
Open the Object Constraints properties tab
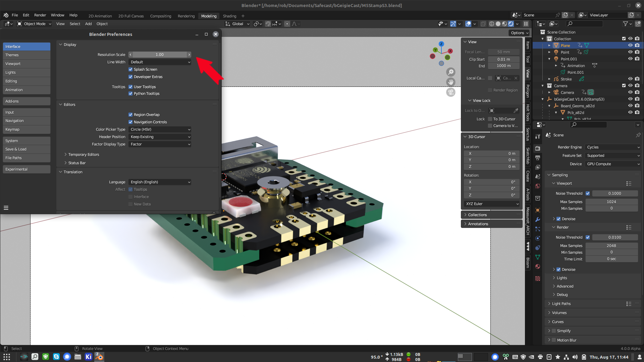tap(538, 248)
